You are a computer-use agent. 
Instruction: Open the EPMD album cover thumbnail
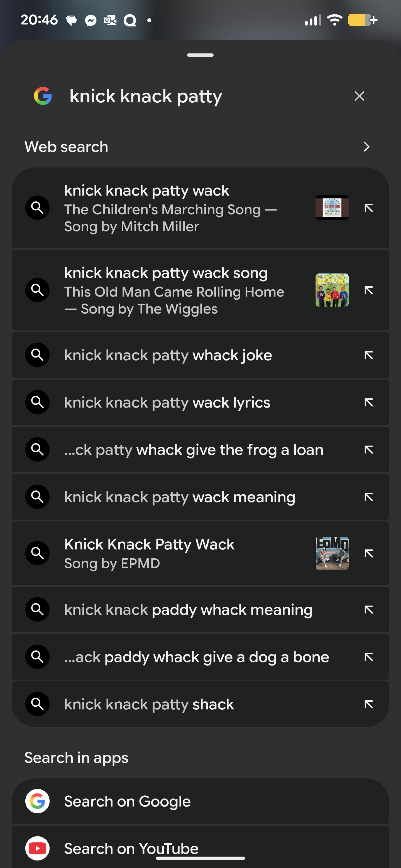[332, 553]
